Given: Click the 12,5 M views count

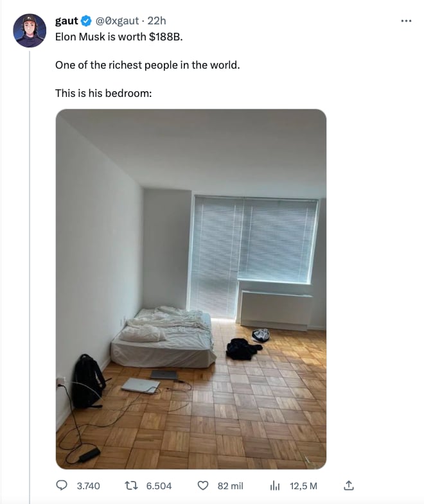Looking at the screenshot, I should tap(303, 485).
